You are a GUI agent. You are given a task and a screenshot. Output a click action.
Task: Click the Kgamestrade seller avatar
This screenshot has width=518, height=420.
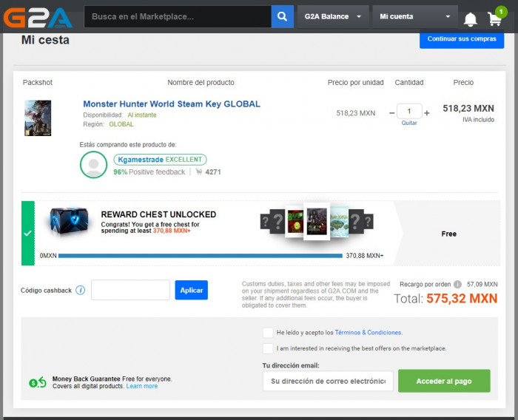click(x=93, y=165)
